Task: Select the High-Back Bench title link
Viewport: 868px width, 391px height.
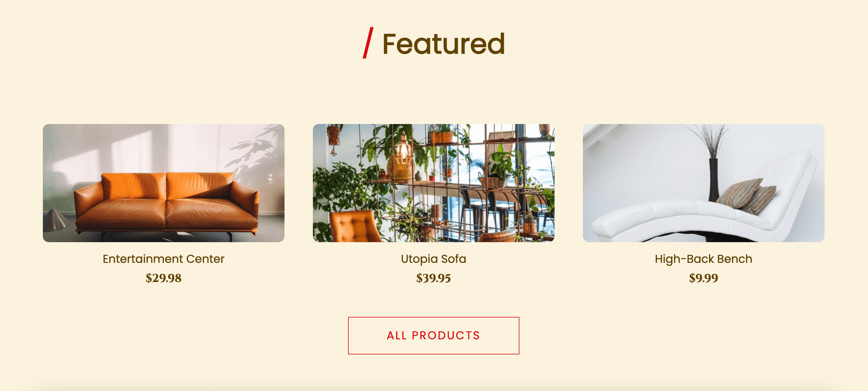Action: (x=703, y=259)
